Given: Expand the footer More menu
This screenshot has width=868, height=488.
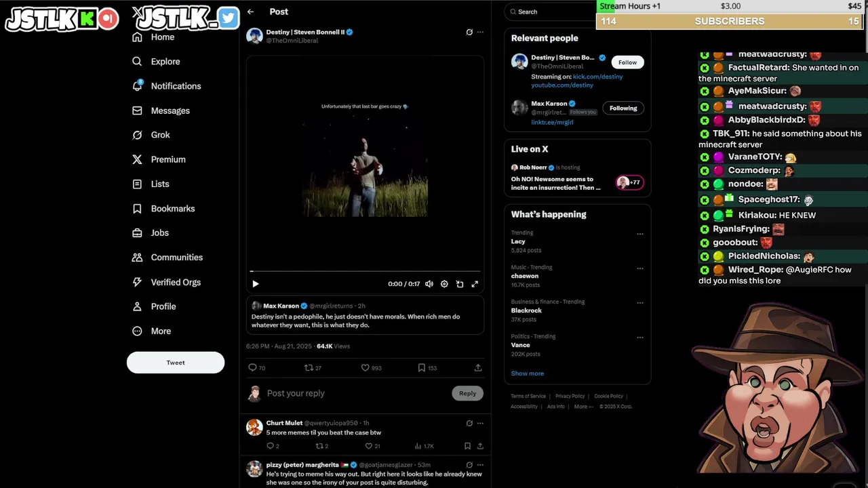Looking at the screenshot, I should (583, 407).
